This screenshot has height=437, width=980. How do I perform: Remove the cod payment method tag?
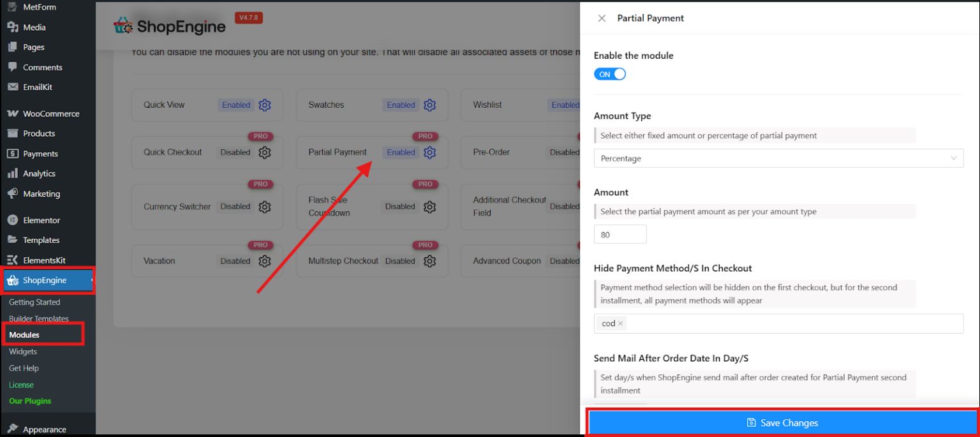[620, 323]
